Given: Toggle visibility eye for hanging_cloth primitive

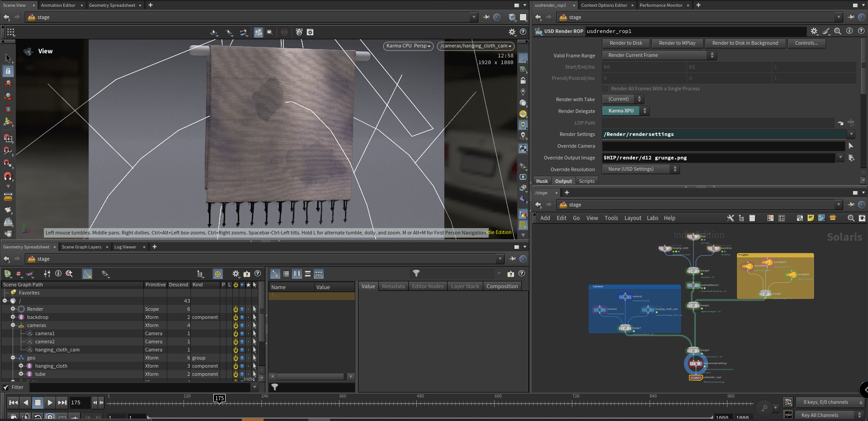Looking at the screenshot, I should tap(242, 366).
